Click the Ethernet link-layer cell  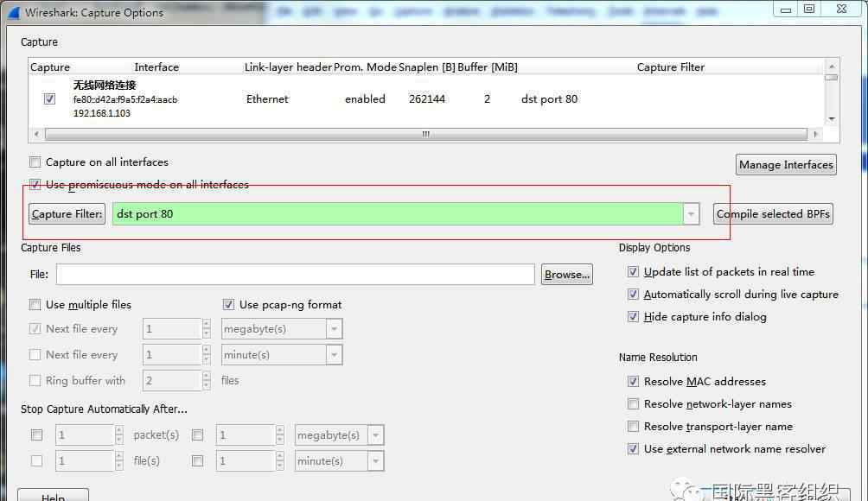point(267,99)
